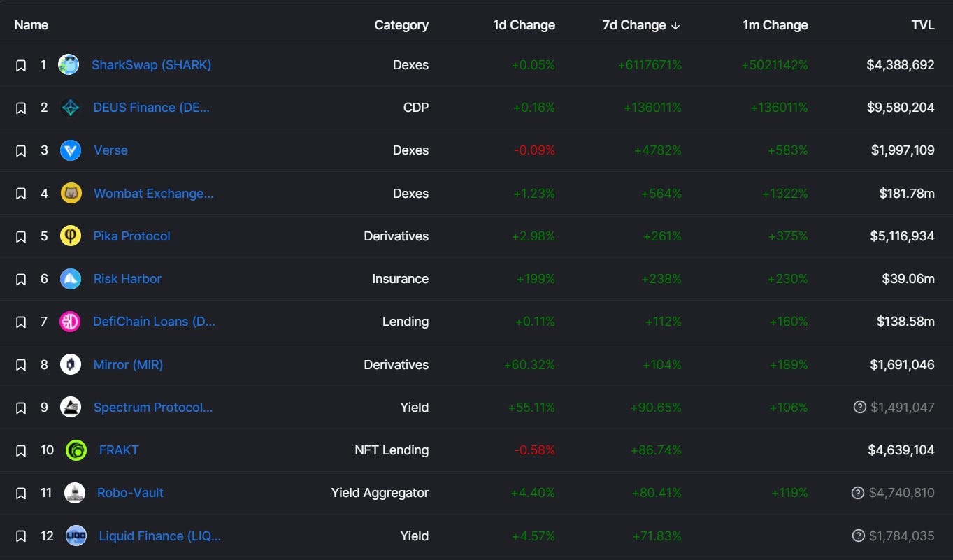Image resolution: width=953 pixels, height=560 pixels.
Task: Toggle the bookmark for Mirror (MIR)
Action: pos(21,365)
